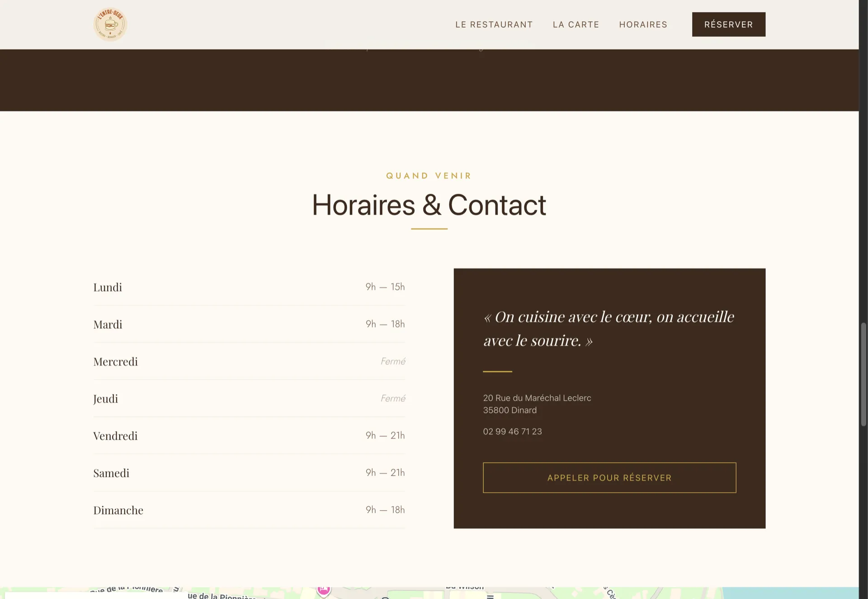Click the pink map pin marker
The image size is (868, 599).
coord(323,590)
